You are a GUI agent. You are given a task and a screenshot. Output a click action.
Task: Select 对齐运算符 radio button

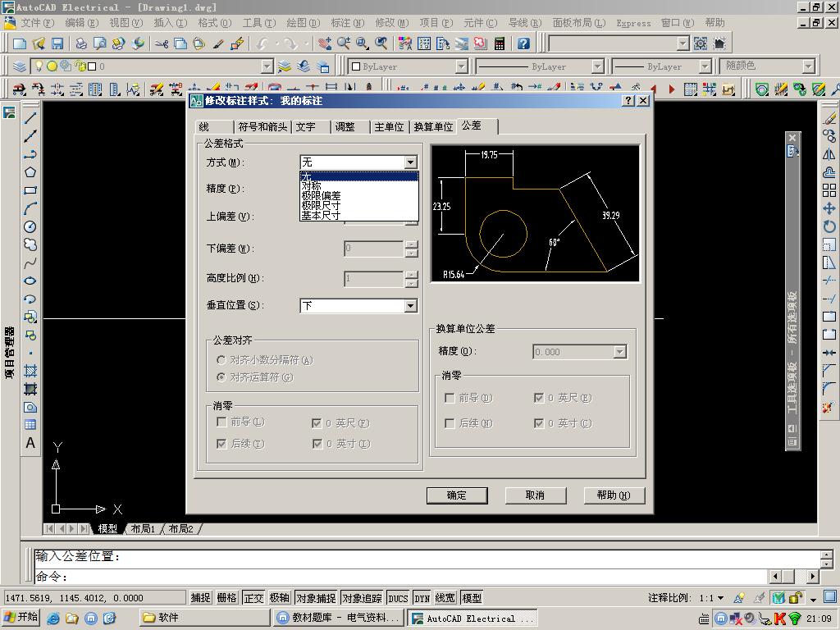coord(221,377)
